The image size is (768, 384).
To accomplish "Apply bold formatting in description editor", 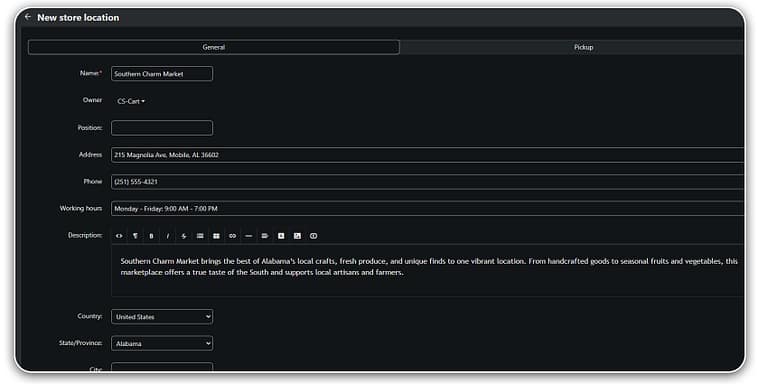I will pos(151,236).
